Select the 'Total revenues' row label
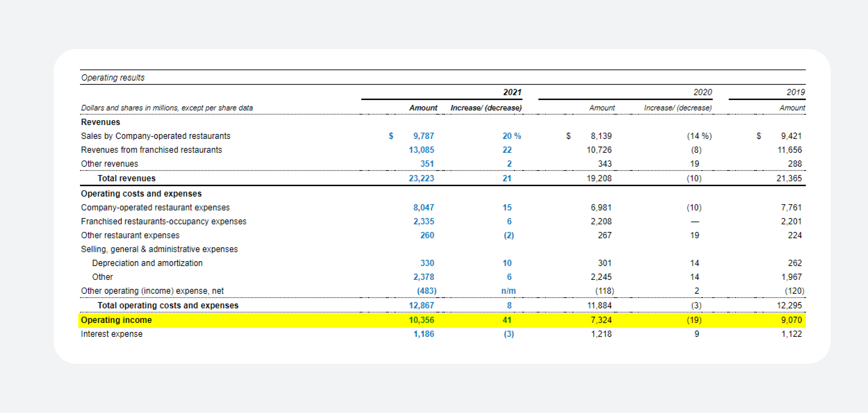Viewport: 868px width, 413px height. pos(127,178)
